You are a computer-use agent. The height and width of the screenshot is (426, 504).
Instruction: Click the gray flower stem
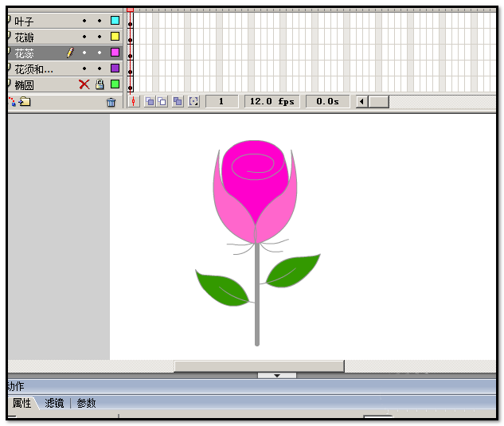pyautogui.click(x=257, y=294)
